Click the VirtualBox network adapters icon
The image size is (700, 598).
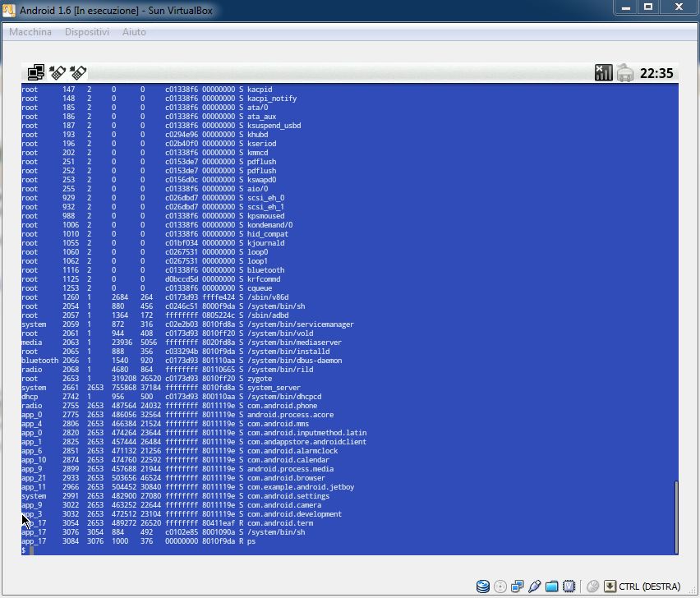(x=518, y=586)
